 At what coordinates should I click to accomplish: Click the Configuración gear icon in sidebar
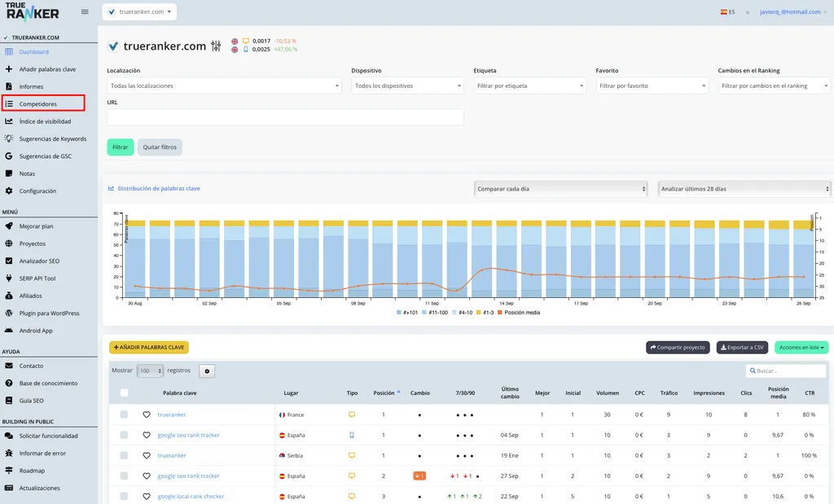tap(8, 191)
